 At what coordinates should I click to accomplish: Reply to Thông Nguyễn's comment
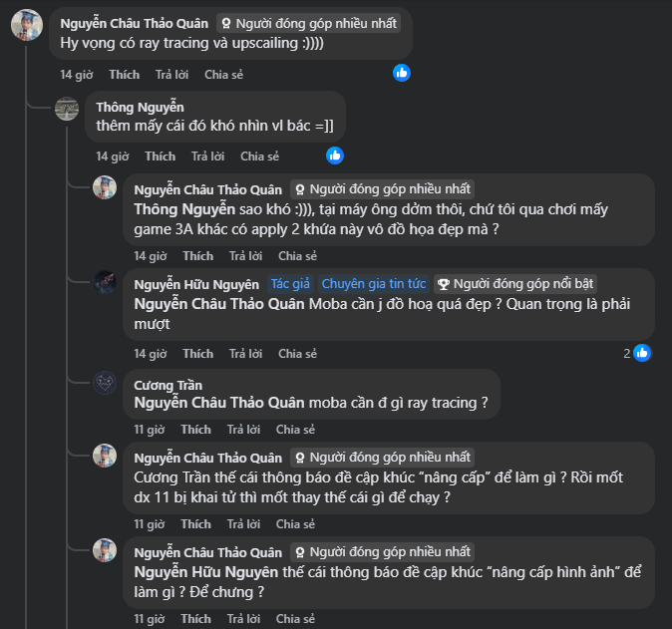[207, 157]
